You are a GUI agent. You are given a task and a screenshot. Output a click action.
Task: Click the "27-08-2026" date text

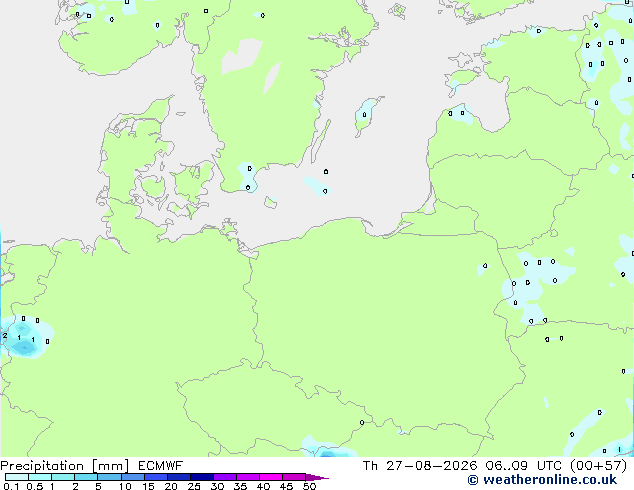431,466
